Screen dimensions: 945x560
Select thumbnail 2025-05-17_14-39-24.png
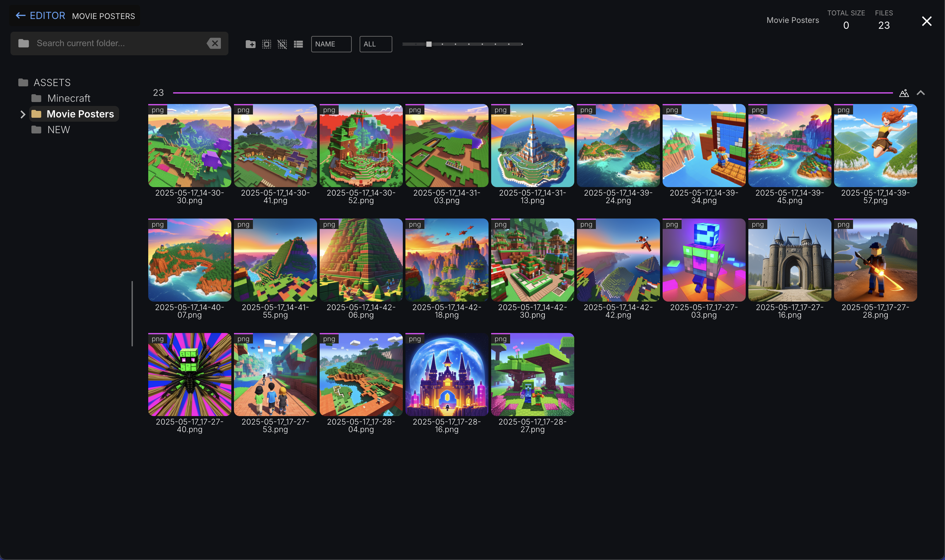[618, 145]
